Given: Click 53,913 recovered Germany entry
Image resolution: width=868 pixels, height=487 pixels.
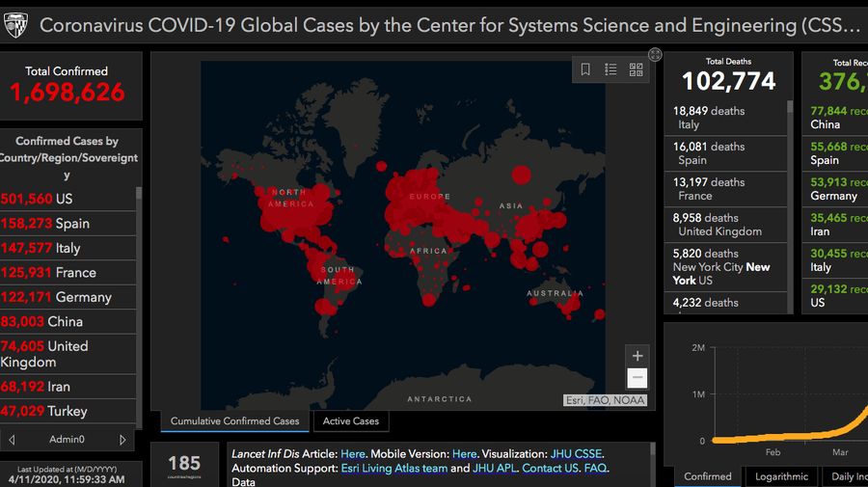Looking at the screenshot, I should (x=835, y=189).
